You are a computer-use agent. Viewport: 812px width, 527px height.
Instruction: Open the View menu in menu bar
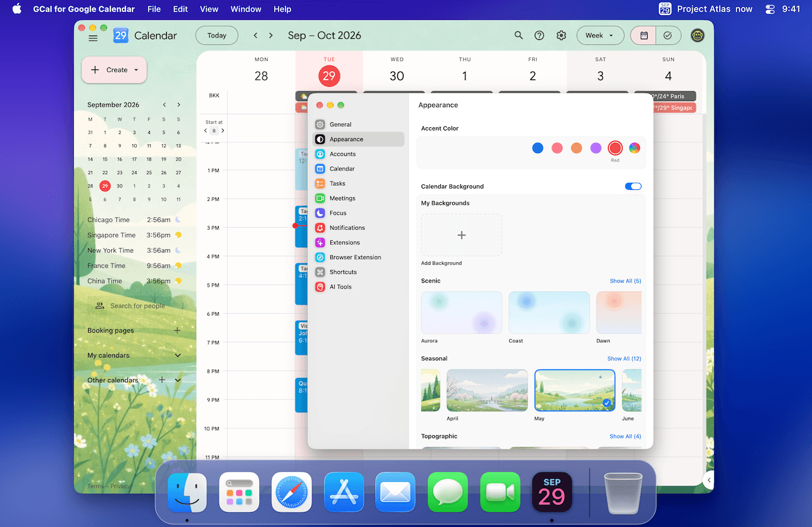tap(209, 9)
